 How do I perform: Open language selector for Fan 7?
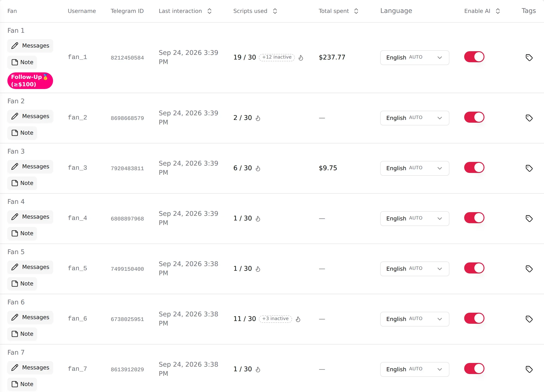pos(415,369)
